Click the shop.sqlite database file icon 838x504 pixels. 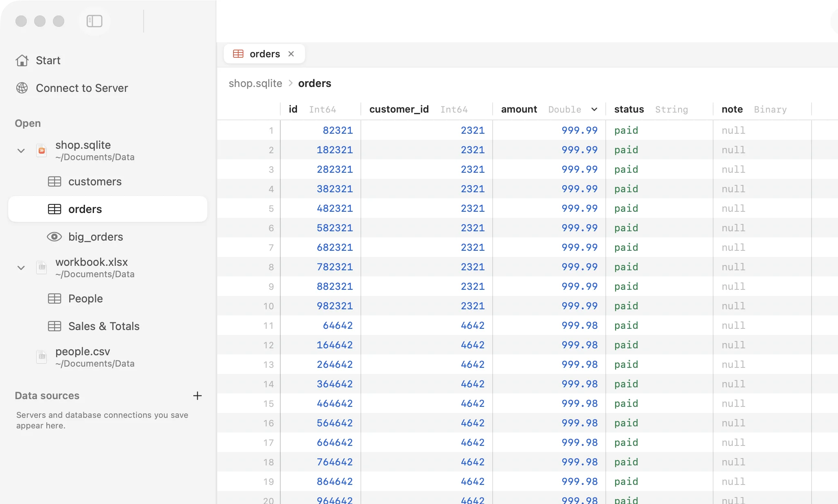point(41,150)
